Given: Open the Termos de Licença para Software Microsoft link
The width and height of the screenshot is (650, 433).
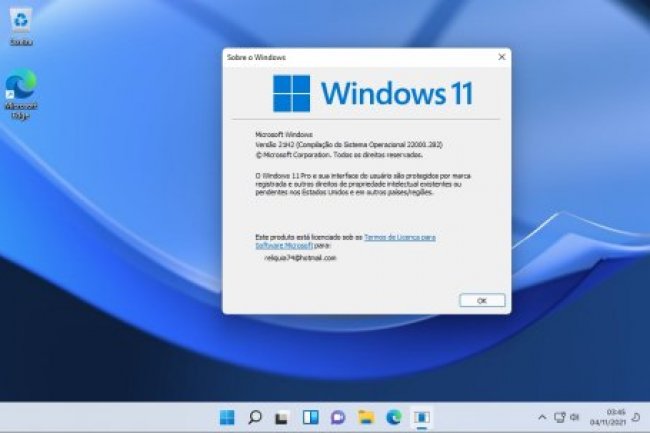Looking at the screenshot, I should pyautogui.click(x=345, y=241).
